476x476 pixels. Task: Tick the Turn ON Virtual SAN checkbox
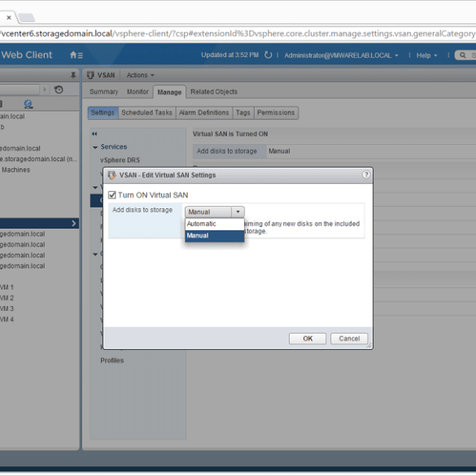pyautogui.click(x=112, y=195)
